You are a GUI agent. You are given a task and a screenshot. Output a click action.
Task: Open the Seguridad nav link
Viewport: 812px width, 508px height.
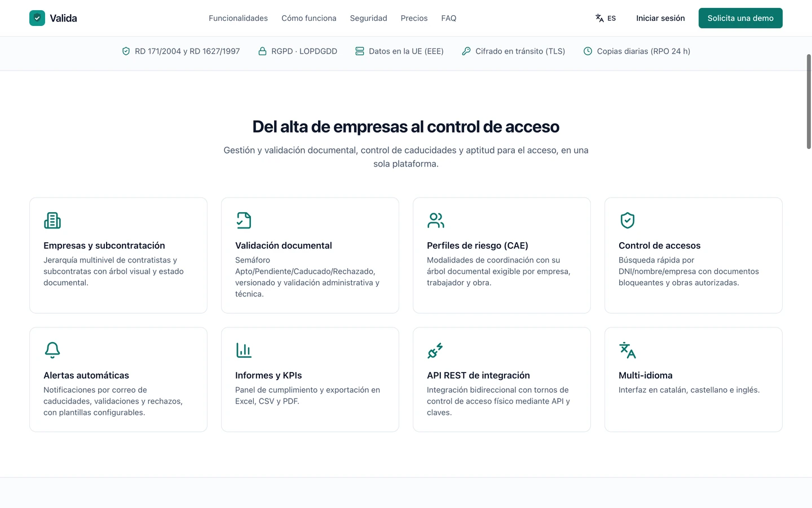point(369,18)
